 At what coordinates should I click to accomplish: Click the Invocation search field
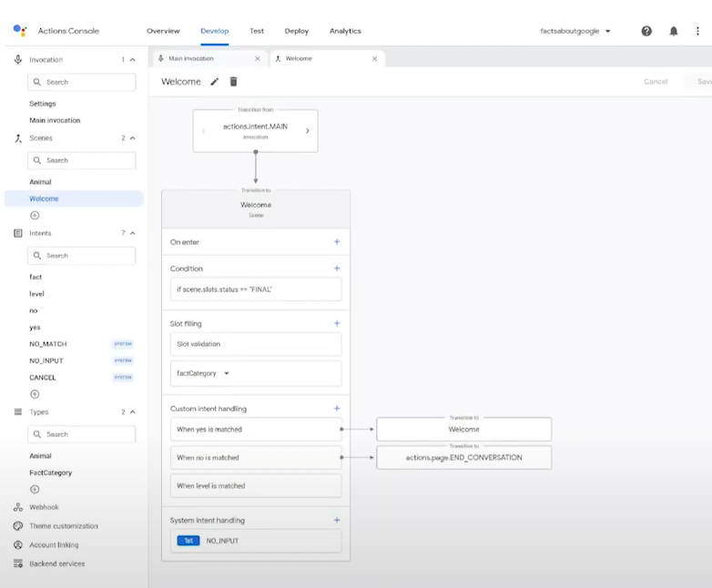coord(82,82)
